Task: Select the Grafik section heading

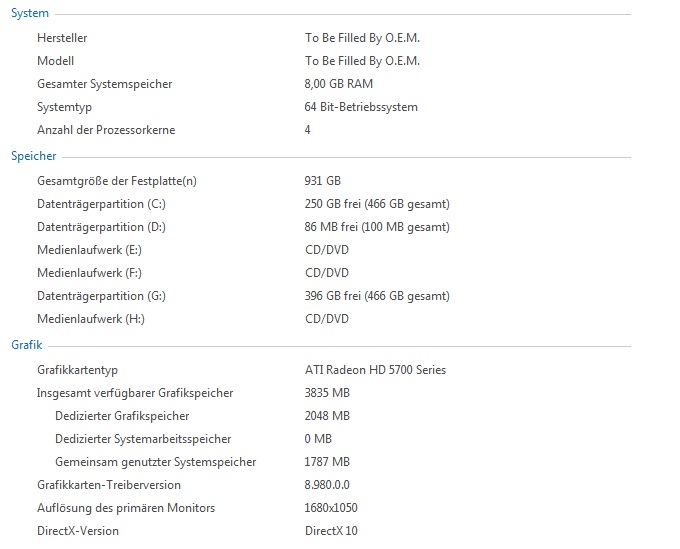Action: 27,345
